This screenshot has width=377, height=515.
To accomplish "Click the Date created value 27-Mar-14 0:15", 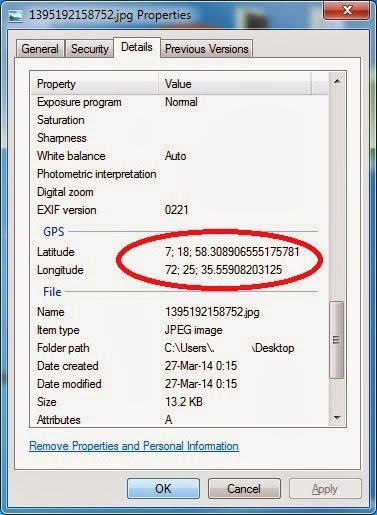I will pos(201,366).
